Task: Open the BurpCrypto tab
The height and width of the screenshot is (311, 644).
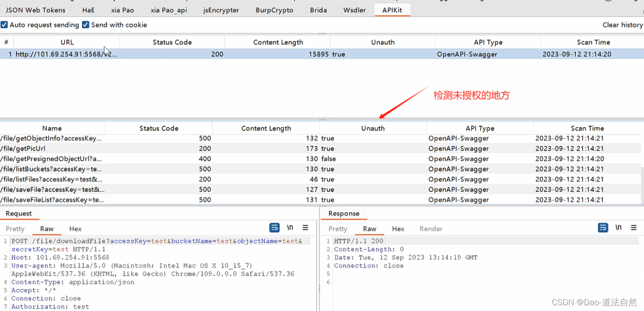Action: point(274,10)
